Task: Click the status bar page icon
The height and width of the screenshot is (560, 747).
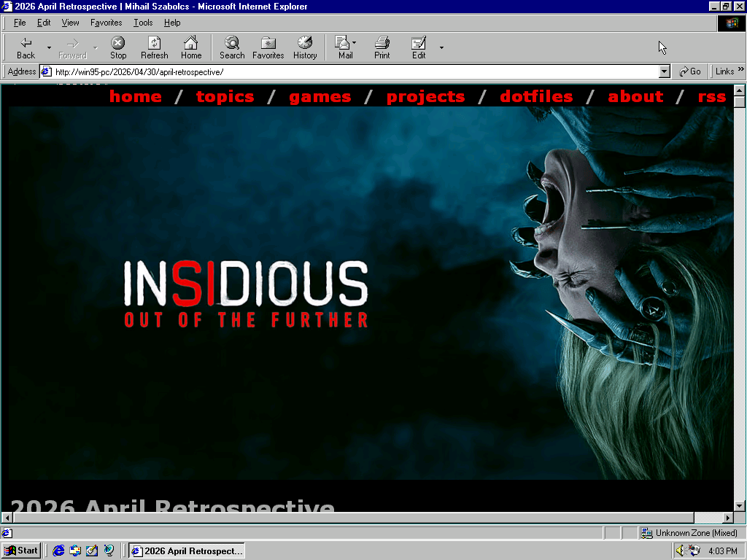Action: (x=7, y=533)
